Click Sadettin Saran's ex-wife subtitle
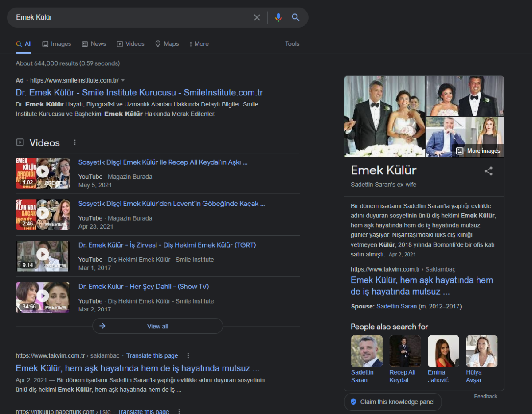The height and width of the screenshot is (414, 532). click(x=383, y=185)
